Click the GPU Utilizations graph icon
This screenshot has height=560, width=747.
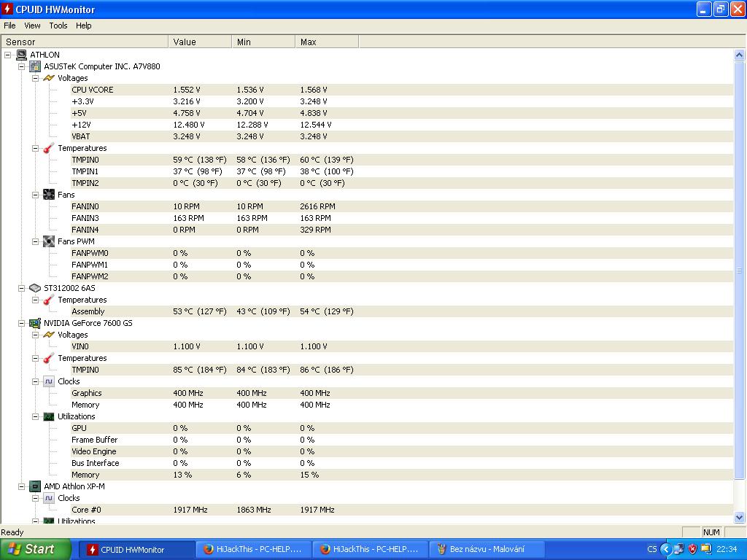click(49, 416)
